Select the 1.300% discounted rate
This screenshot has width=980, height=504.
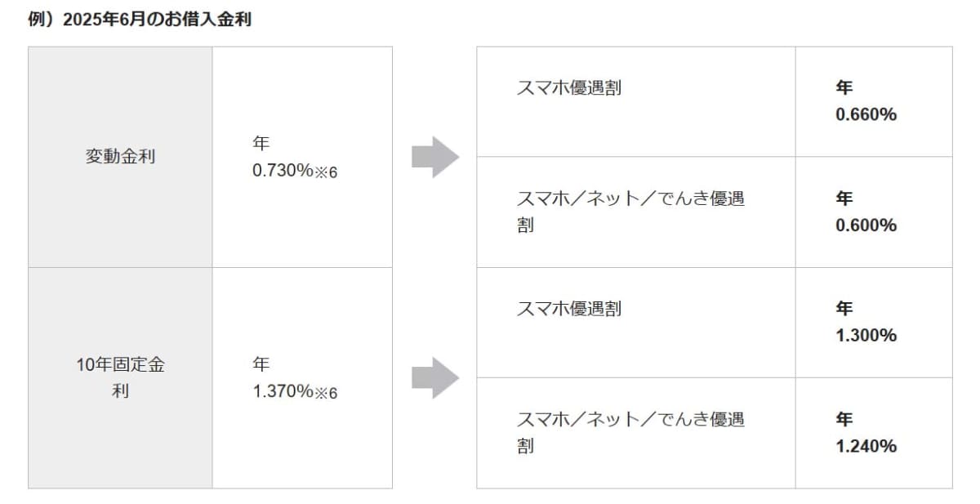point(866,335)
